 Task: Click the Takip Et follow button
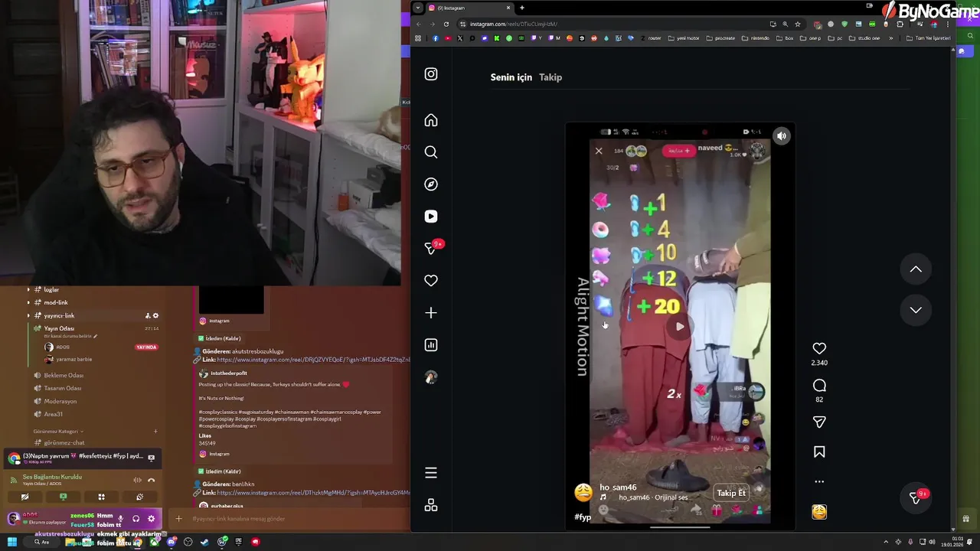click(x=731, y=493)
